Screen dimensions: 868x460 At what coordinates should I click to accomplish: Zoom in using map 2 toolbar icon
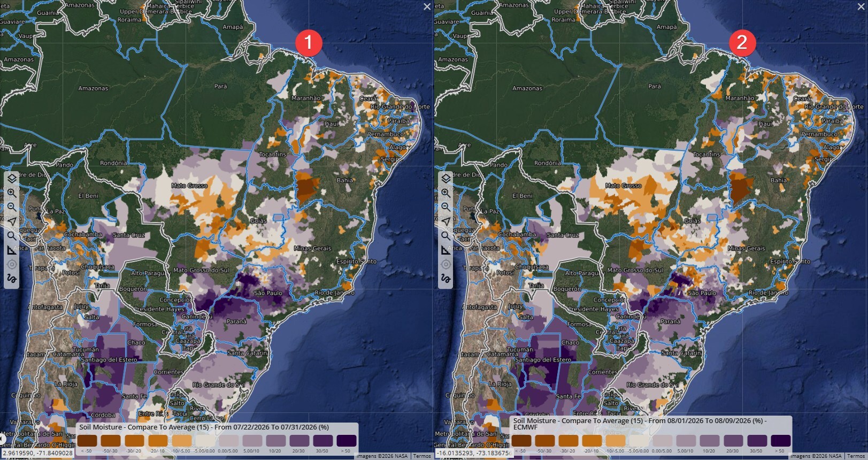point(445,193)
